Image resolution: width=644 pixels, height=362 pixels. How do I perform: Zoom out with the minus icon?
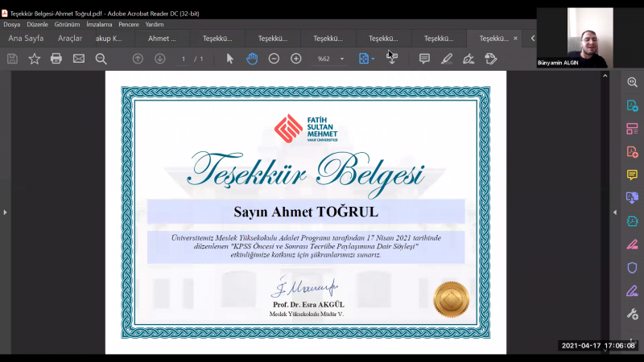[274, 59]
